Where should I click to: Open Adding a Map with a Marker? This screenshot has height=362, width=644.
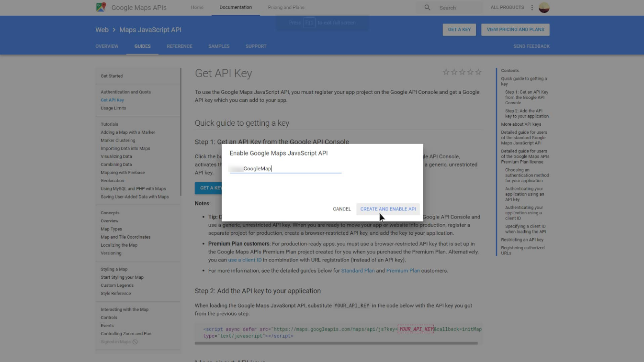[x=128, y=132]
